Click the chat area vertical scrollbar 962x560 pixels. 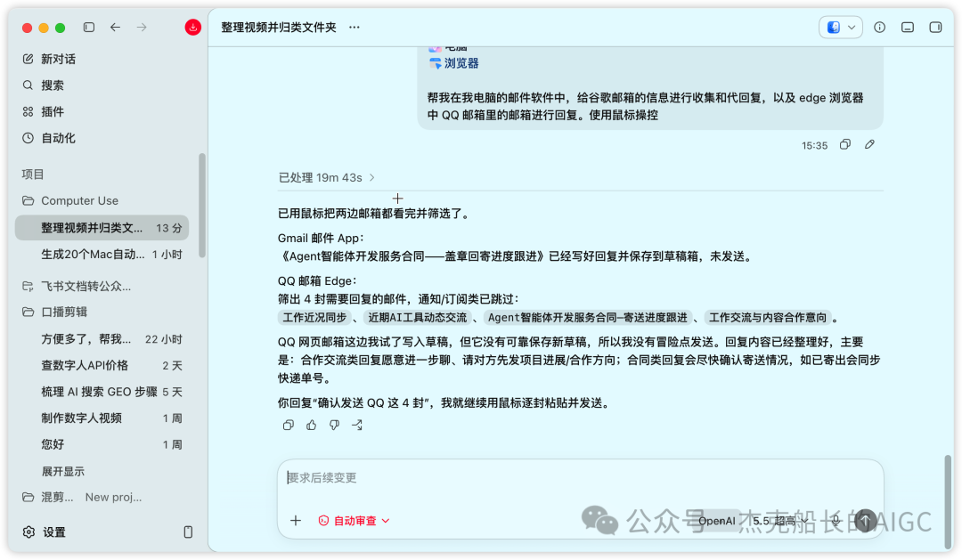pos(949,501)
